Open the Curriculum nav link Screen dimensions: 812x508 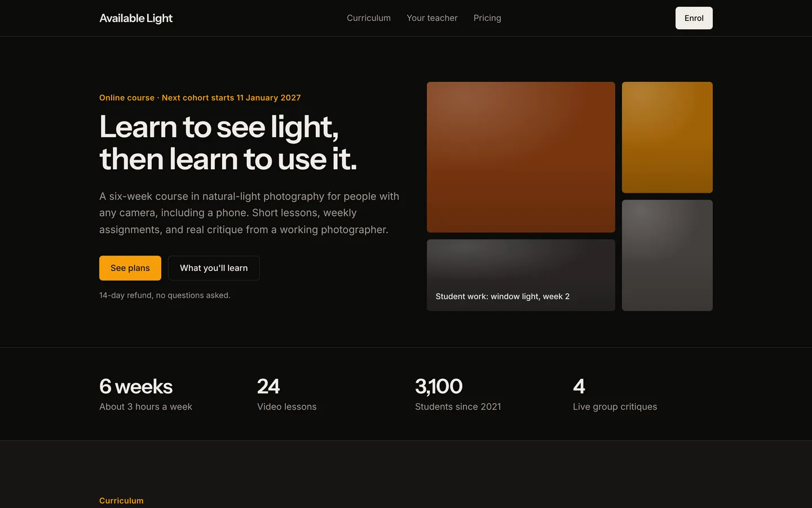(369, 18)
